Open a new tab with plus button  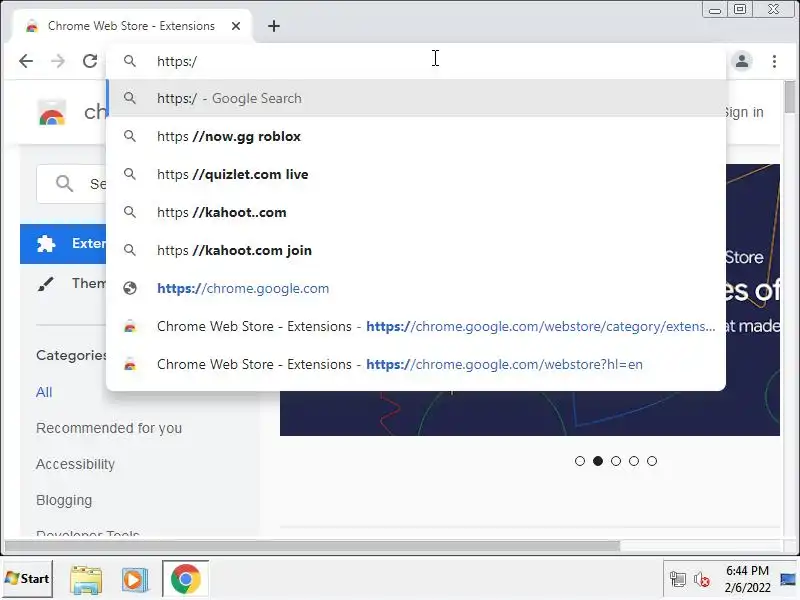tap(274, 26)
